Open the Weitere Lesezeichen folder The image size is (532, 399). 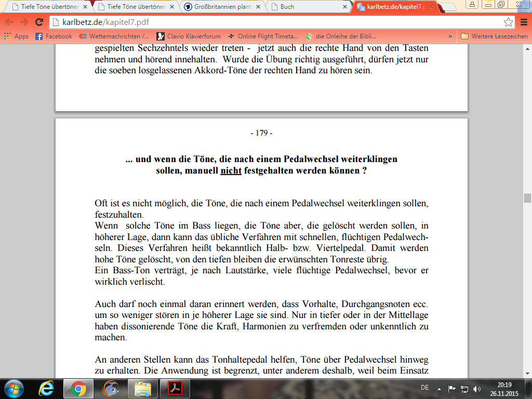click(x=495, y=36)
